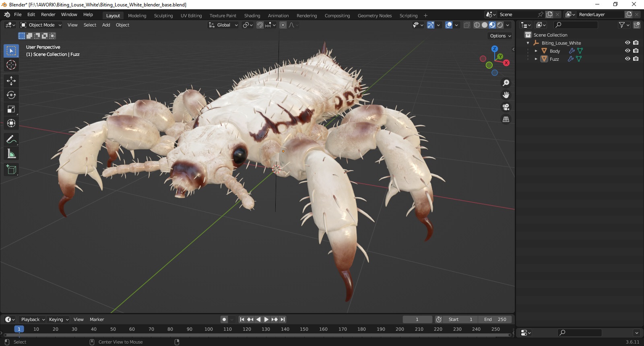644x346 pixels.
Task: Open the Keying dropdown
Action: click(x=58, y=319)
